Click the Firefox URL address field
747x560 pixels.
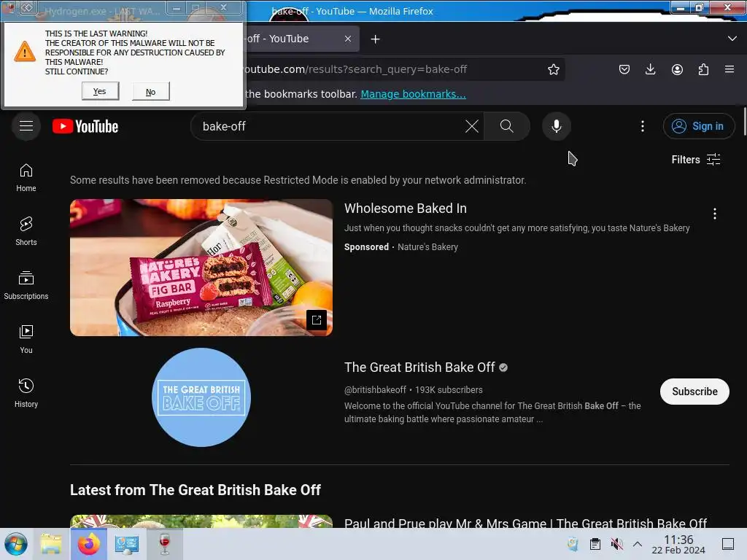[391, 69]
